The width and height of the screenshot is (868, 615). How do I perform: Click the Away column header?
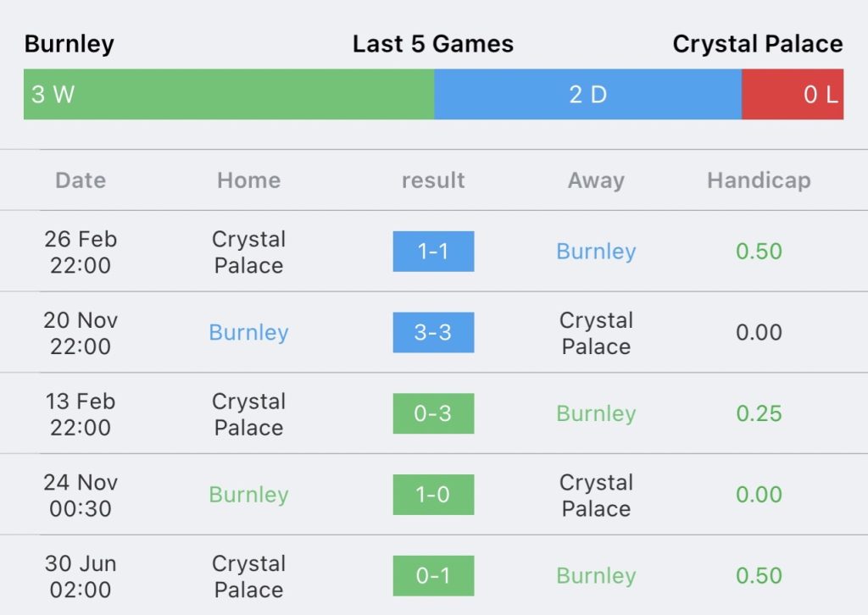(x=596, y=180)
